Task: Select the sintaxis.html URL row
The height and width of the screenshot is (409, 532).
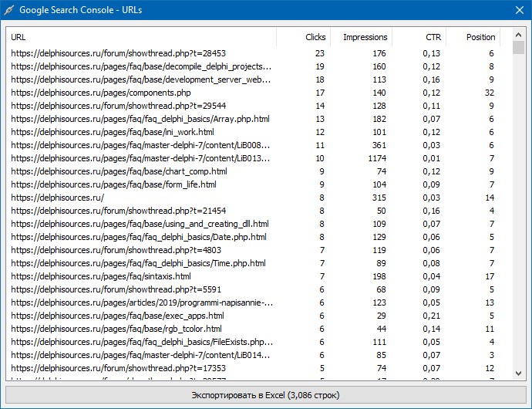Action: pos(100,276)
